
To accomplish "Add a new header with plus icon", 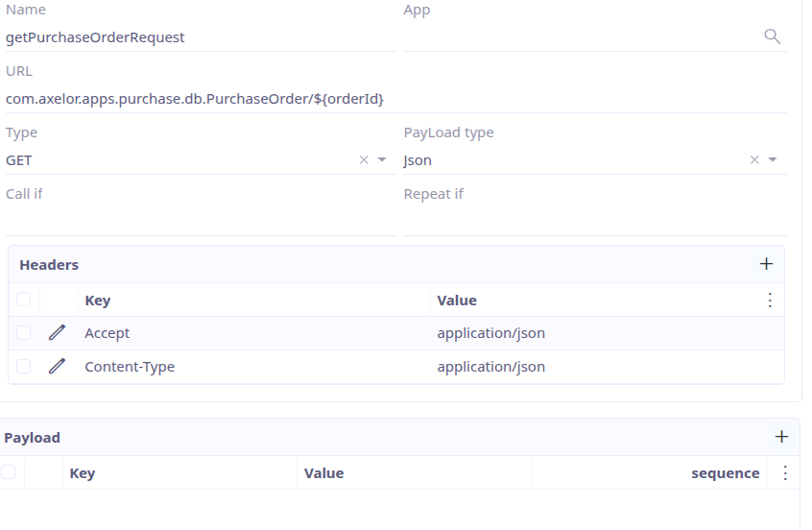I will pyautogui.click(x=766, y=264).
